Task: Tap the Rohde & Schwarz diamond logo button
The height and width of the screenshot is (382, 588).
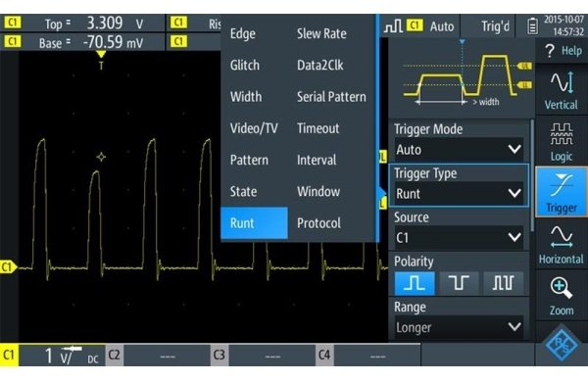Action: tap(561, 344)
